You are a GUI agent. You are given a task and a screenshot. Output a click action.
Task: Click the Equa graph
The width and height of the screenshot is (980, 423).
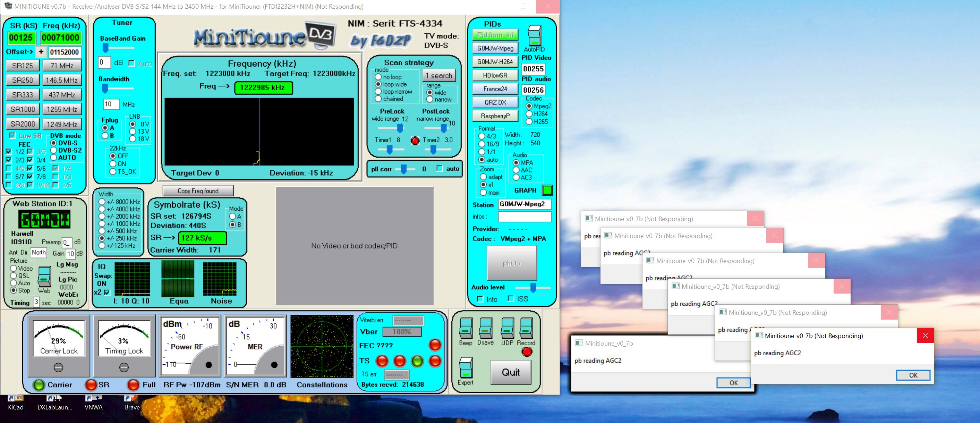click(178, 279)
